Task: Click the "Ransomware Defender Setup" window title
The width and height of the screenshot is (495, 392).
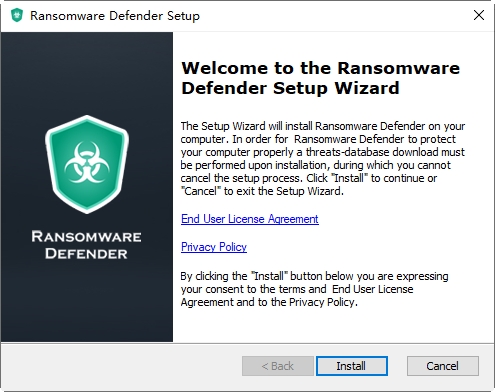Action: (x=115, y=16)
